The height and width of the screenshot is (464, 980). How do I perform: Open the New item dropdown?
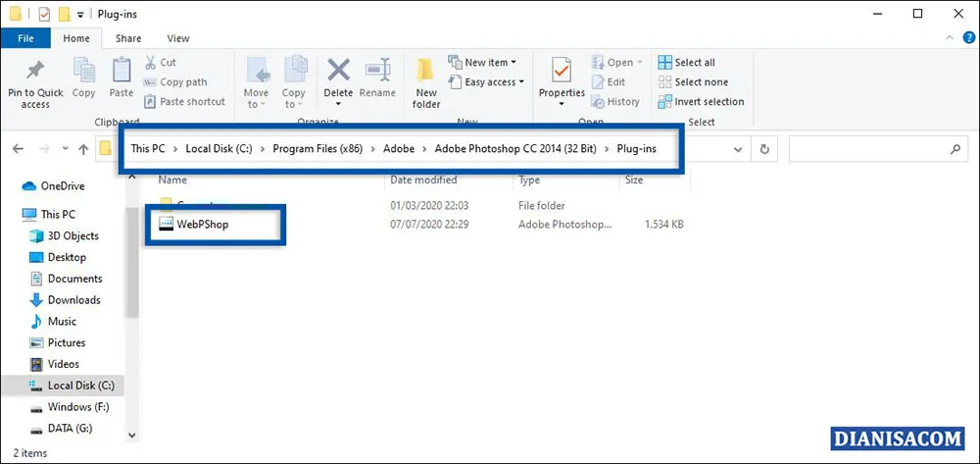[482, 63]
